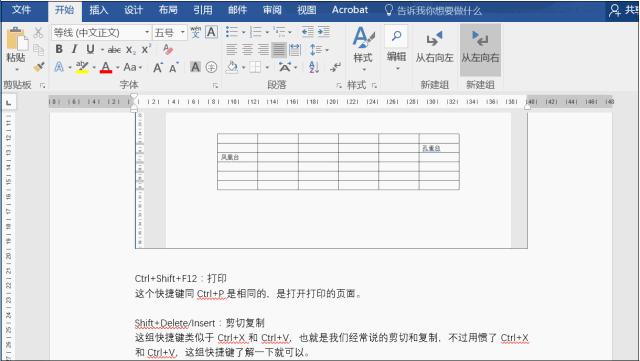This screenshot has width=640, height=361.
Task: Open highlight color dropdown arrow
Action: click(x=94, y=67)
